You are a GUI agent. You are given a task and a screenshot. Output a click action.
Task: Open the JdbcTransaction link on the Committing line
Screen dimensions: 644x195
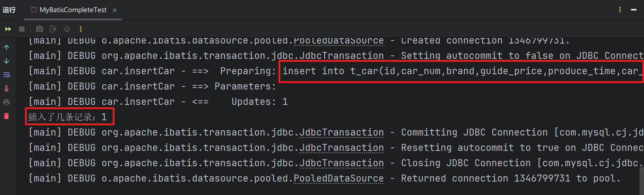(x=342, y=133)
